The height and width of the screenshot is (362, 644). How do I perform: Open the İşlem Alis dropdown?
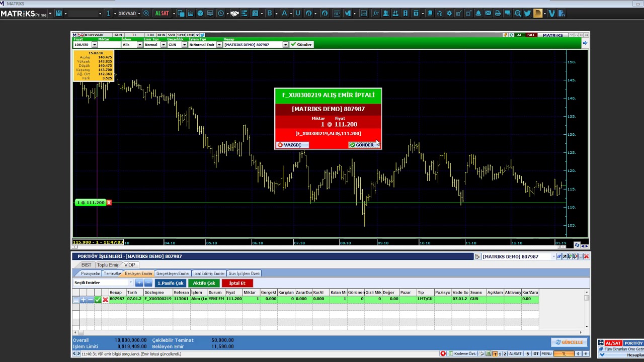[139, 45]
